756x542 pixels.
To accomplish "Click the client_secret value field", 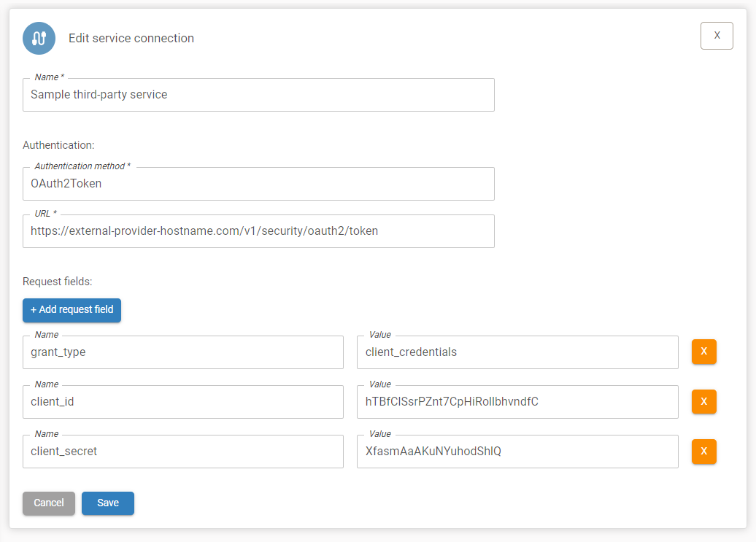I will coord(516,452).
